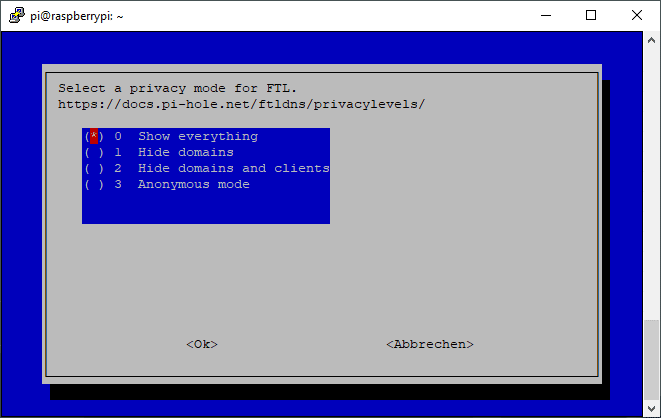Cancel with the Abbrechen button
The image size is (661, 418).
[430, 344]
